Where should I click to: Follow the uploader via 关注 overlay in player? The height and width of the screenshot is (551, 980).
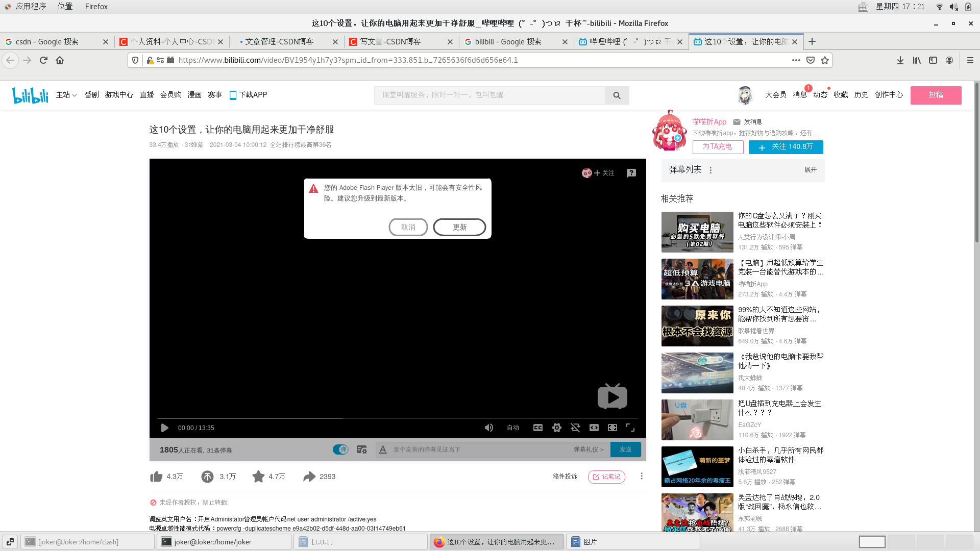(598, 173)
